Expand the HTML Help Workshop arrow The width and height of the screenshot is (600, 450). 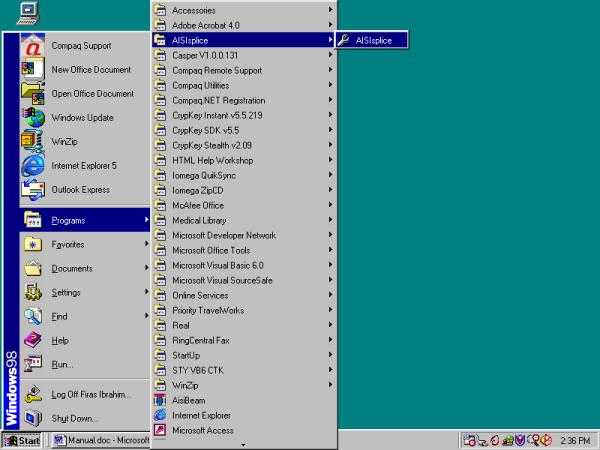tap(330, 159)
